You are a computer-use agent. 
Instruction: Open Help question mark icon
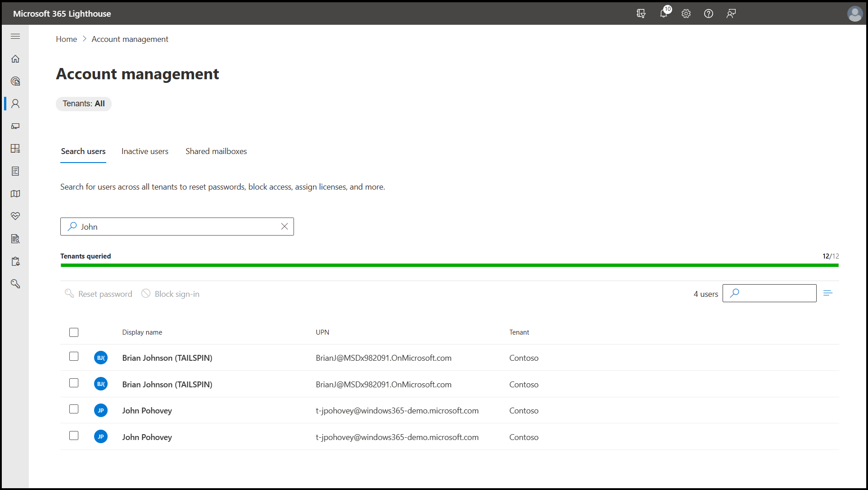pos(709,14)
